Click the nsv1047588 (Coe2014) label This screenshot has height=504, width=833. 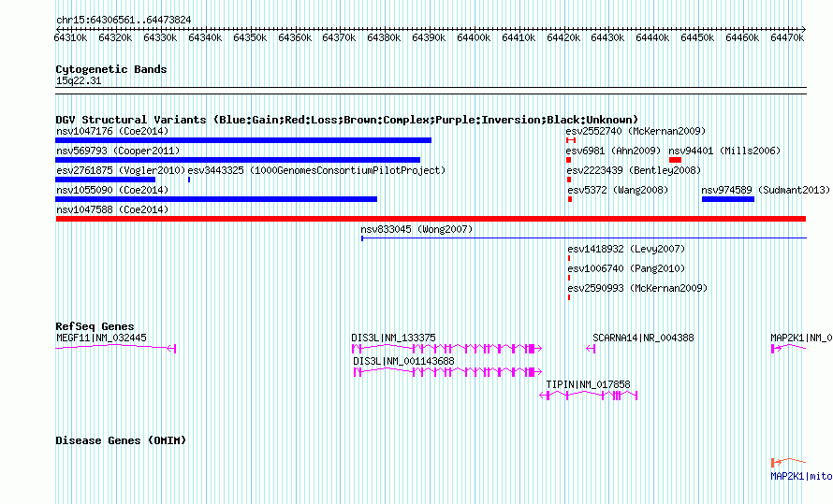112,209
